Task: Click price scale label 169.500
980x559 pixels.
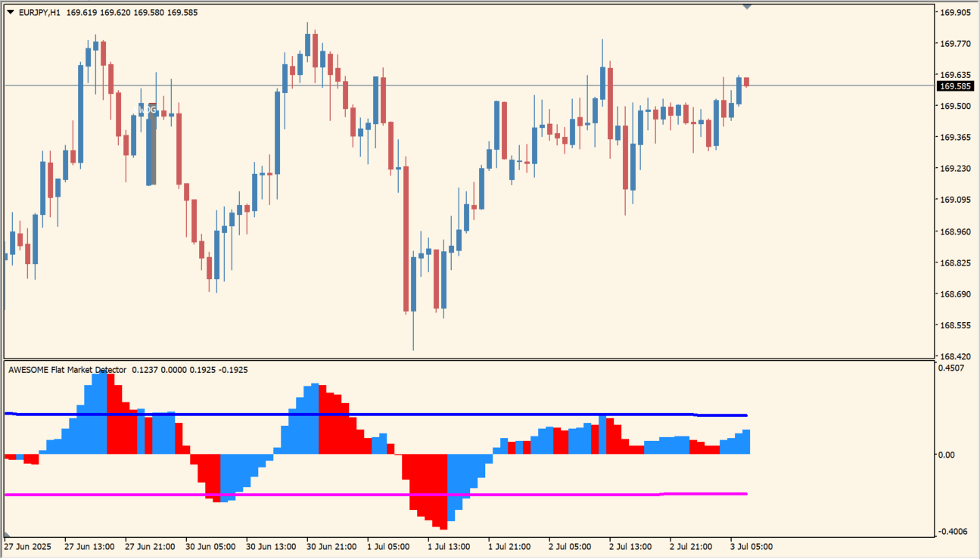Action: click(955, 107)
